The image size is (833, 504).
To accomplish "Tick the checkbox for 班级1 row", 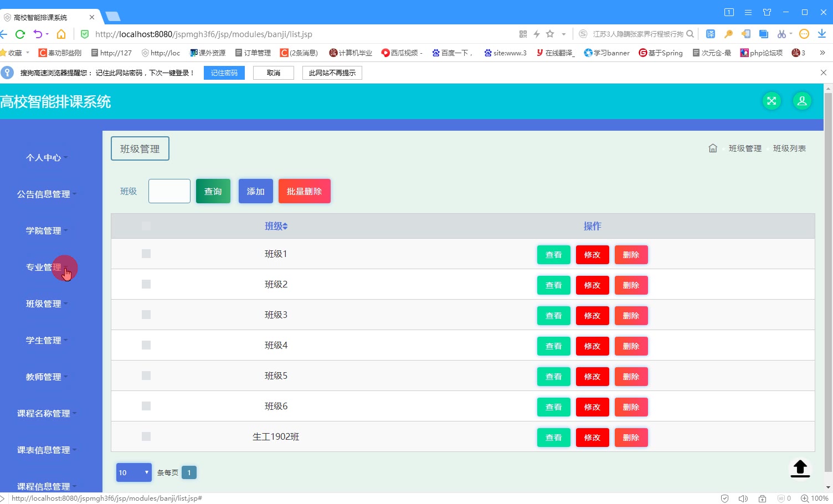I will pyautogui.click(x=146, y=254).
